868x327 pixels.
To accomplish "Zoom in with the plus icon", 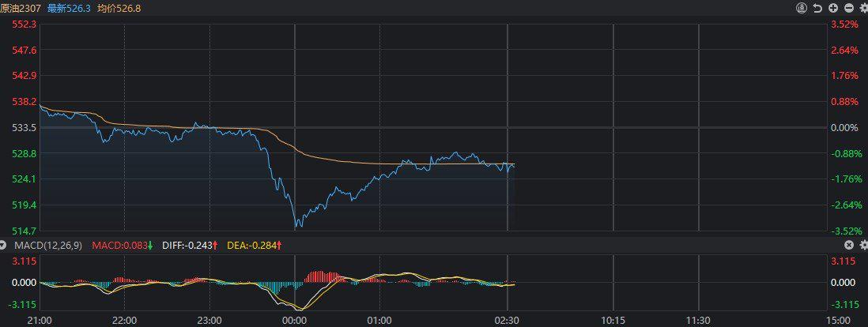I will coord(832,8).
